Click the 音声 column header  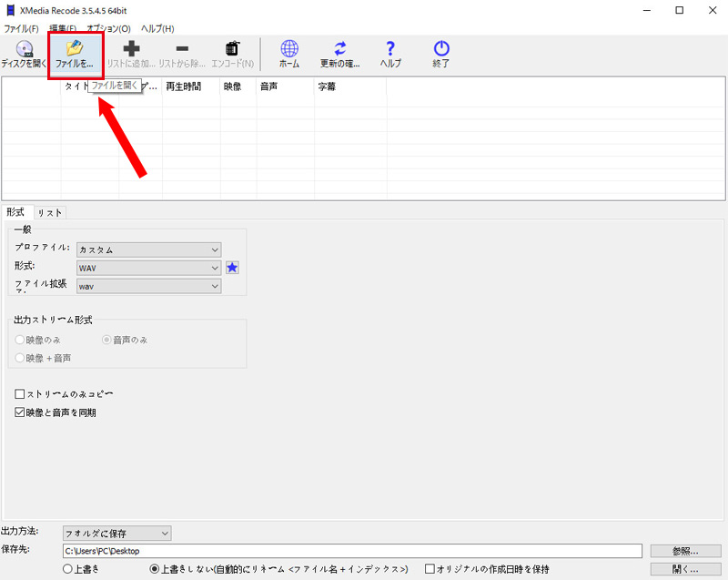click(x=285, y=86)
